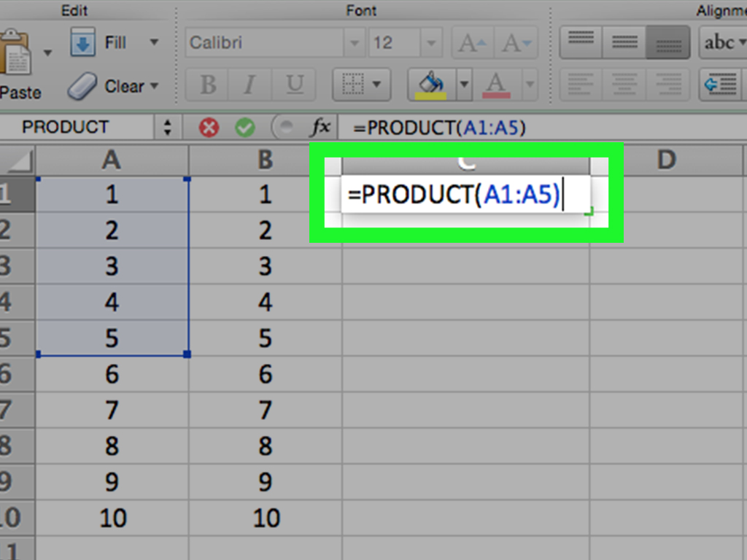Screen dimensions: 747x560
Task: Click the font size 12 field
Action: 394,42
